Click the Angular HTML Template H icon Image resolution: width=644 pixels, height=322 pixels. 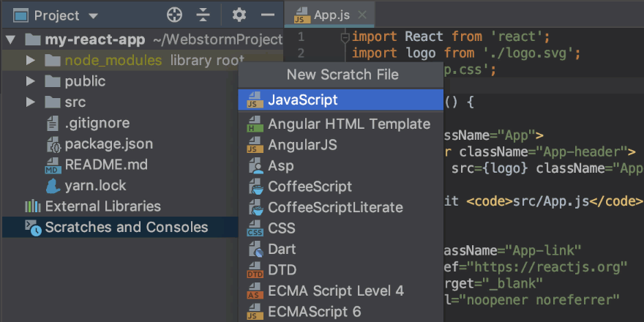[255, 124]
